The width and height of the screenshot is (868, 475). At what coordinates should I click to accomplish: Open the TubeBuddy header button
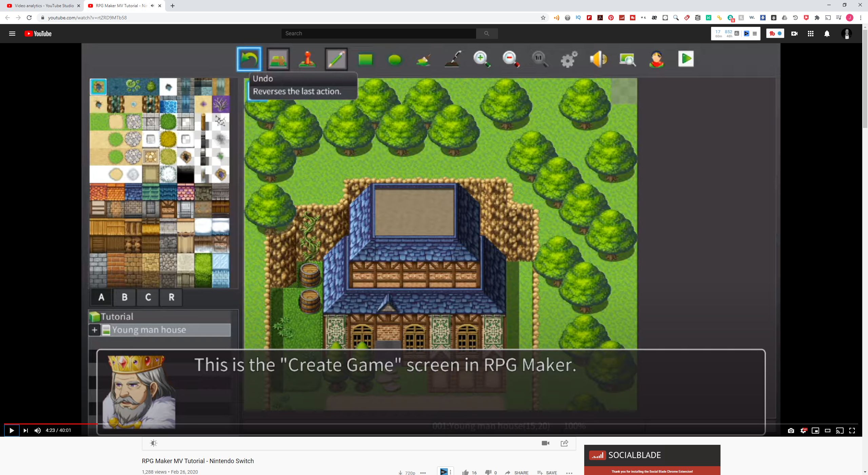click(x=775, y=34)
